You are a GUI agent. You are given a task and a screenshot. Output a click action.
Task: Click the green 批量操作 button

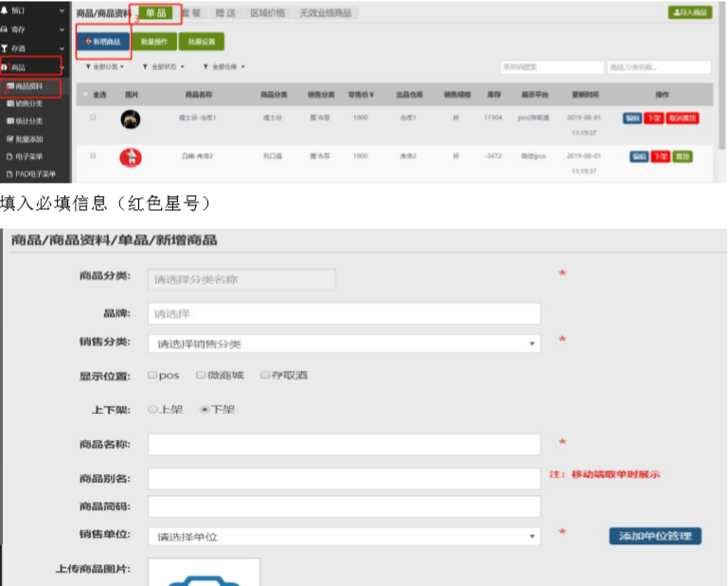coord(154,42)
